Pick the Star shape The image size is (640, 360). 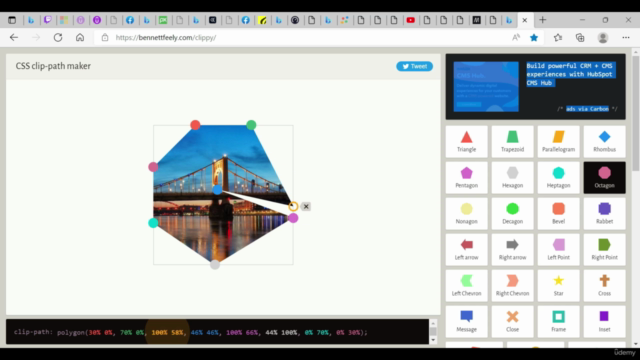pyautogui.click(x=558, y=285)
